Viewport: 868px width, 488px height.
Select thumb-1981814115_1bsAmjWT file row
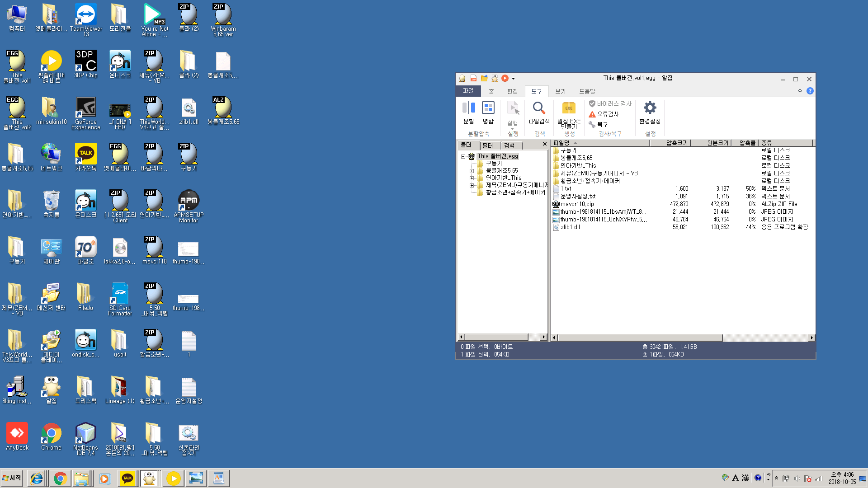603,212
